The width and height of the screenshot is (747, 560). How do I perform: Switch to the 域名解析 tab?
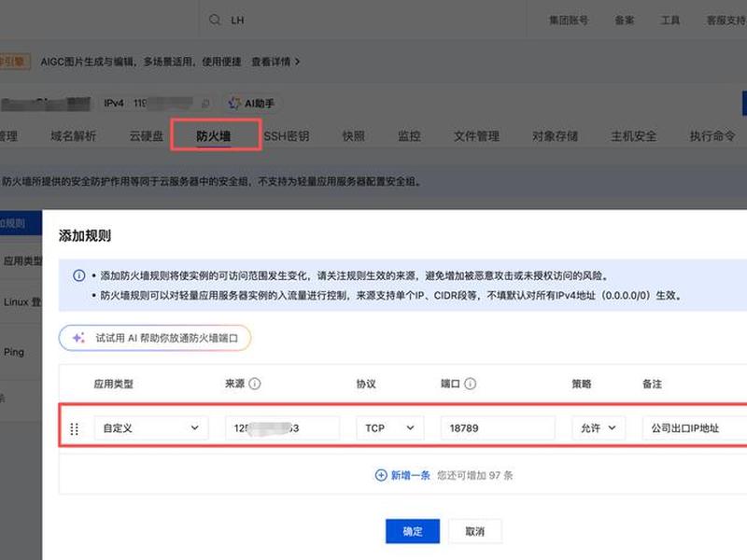[74, 136]
